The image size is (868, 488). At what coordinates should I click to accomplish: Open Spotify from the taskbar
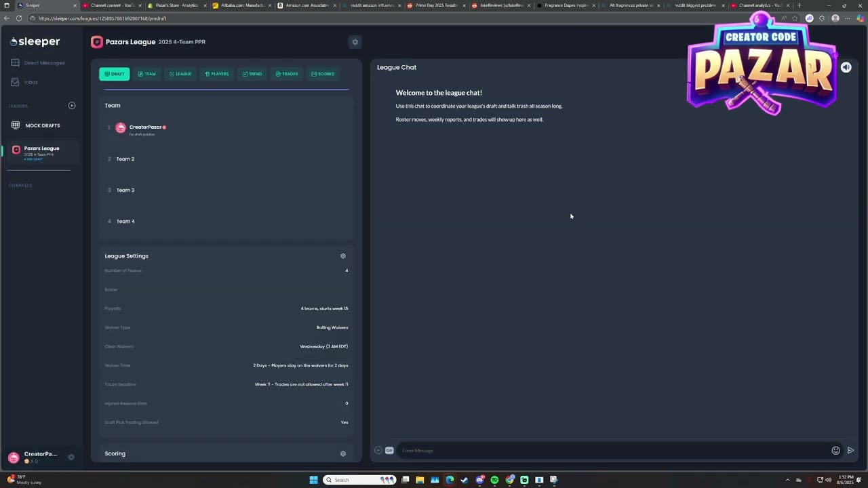494,480
